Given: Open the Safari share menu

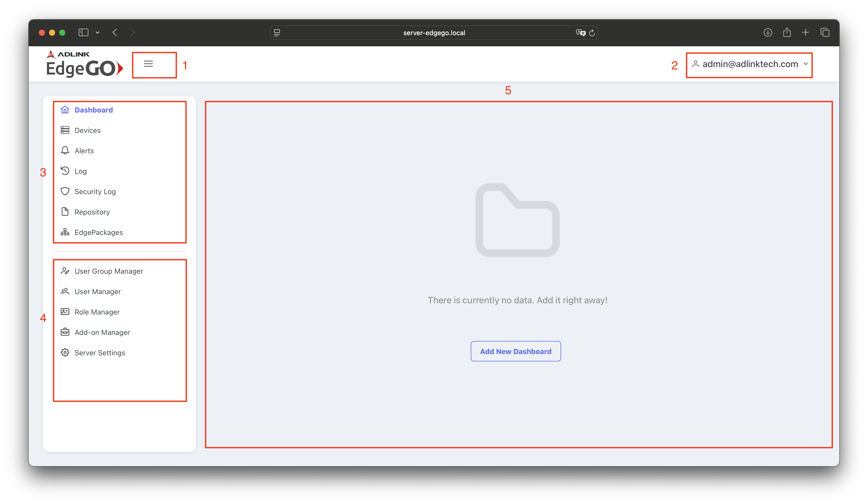Looking at the screenshot, I should 787,32.
